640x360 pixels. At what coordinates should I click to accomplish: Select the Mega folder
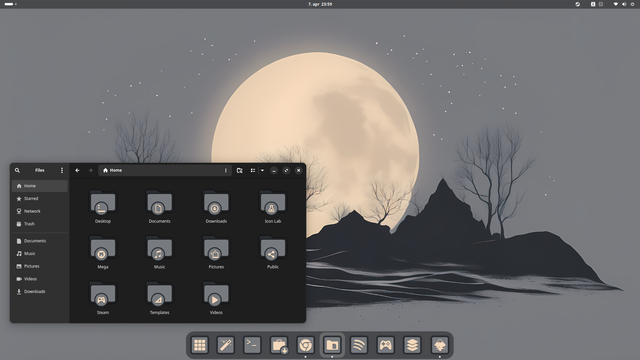[102, 253]
